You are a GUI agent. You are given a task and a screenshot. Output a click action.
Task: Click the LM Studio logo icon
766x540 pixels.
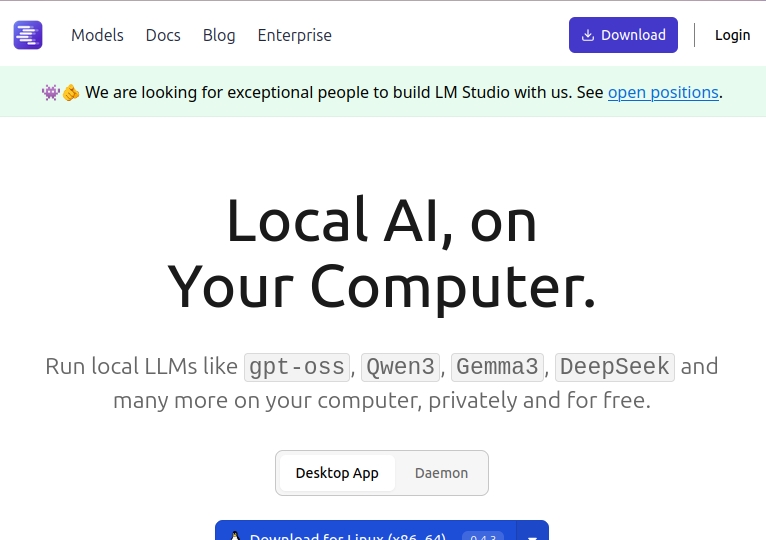(x=28, y=35)
